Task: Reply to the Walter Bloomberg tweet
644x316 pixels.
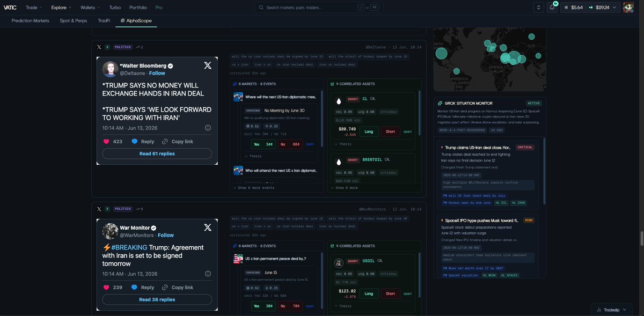Action: coord(143,142)
